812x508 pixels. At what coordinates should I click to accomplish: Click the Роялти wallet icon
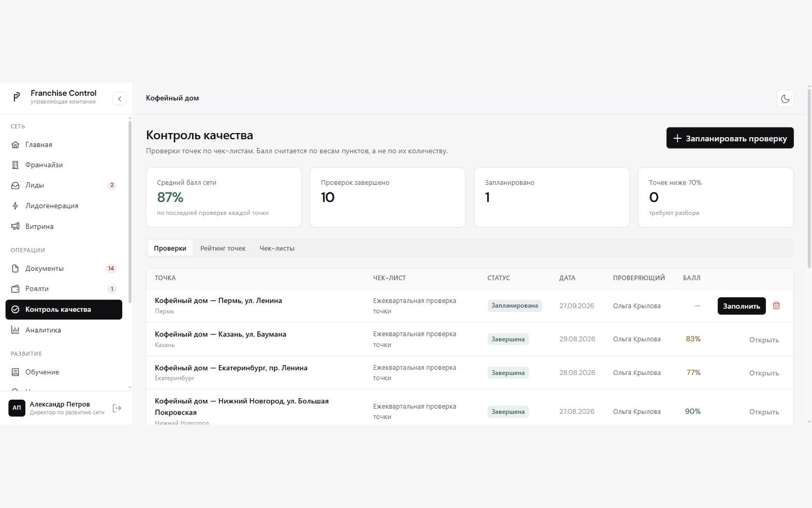point(15,289)
